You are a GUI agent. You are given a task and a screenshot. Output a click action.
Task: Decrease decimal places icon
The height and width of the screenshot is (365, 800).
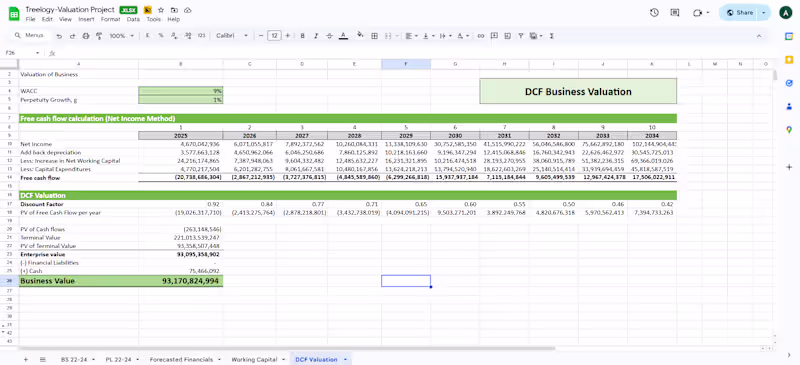(x=174, y=36)
